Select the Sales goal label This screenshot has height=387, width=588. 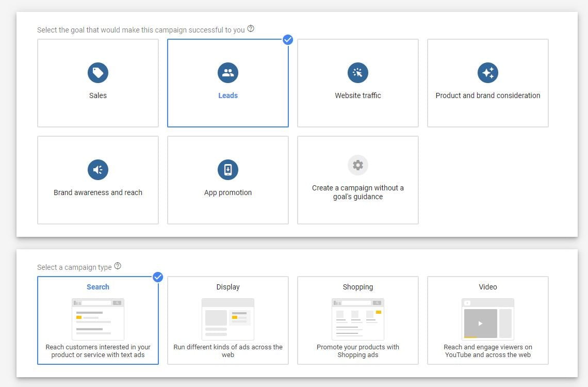coord(98,95)
